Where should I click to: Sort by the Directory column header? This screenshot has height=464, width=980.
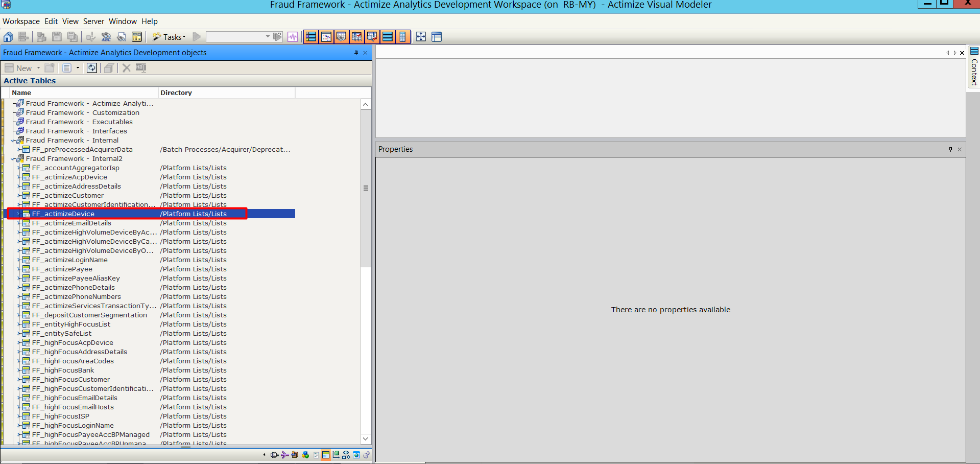(x=226, y=92)
